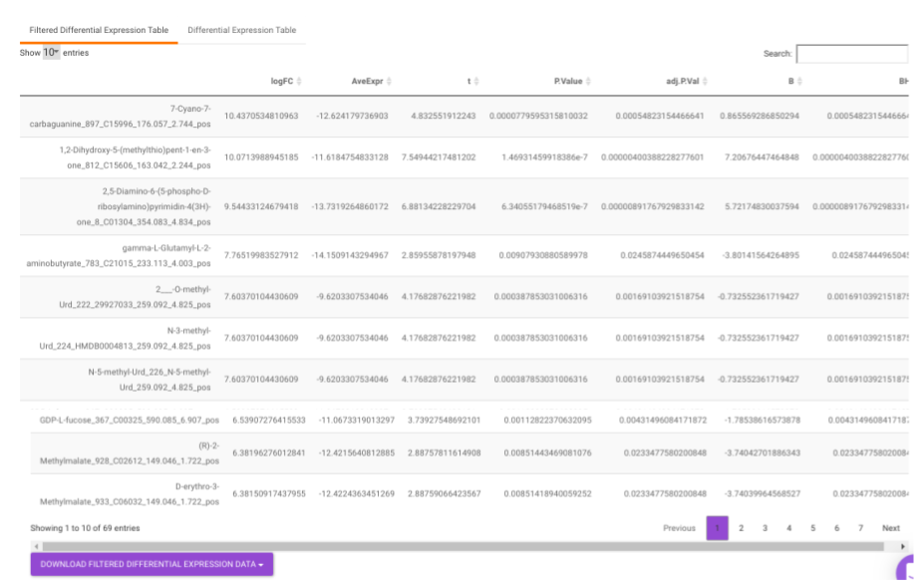The width and height of the screenshot is (924, 584).
Task: Select the 7-Cyano-7-carbaguanine row name
Action: 121,117
